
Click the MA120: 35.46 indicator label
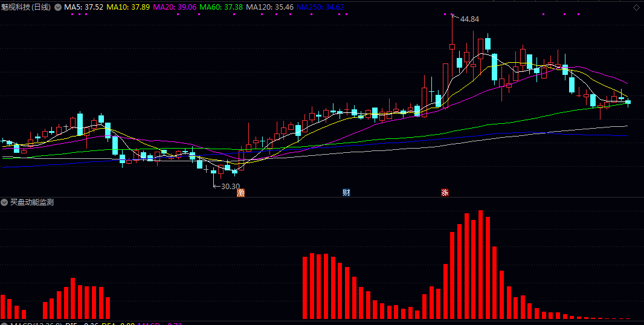click(x=270, y=7)
